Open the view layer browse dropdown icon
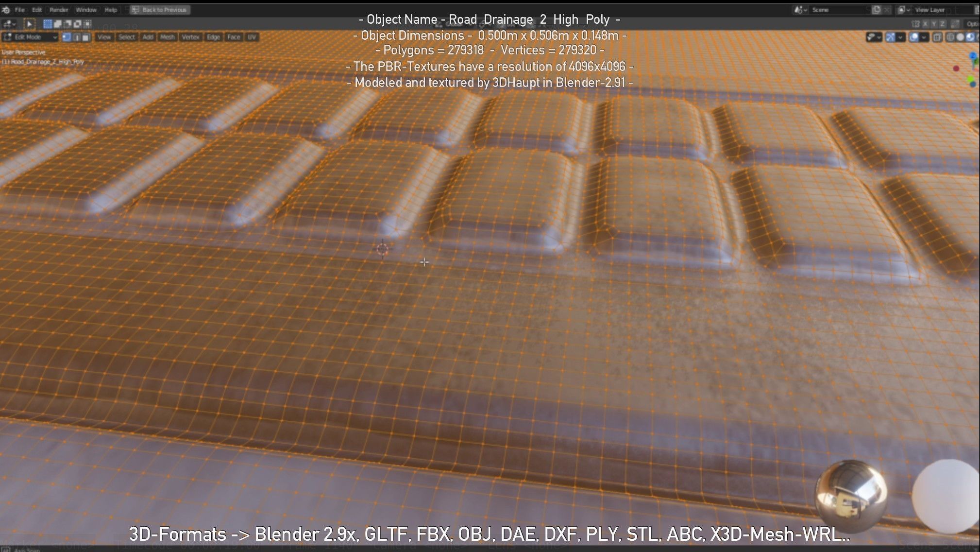Screen dimensions: 980x552 click(903, 10)
